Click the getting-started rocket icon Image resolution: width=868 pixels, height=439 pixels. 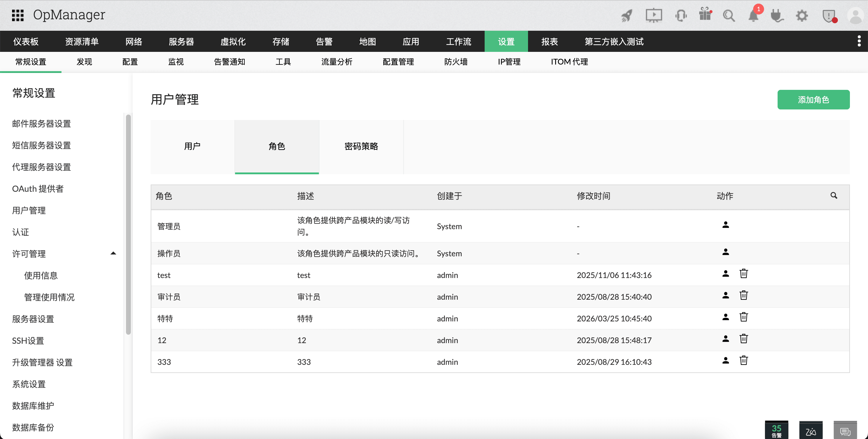pyautogui.click(x=627, y=15)
